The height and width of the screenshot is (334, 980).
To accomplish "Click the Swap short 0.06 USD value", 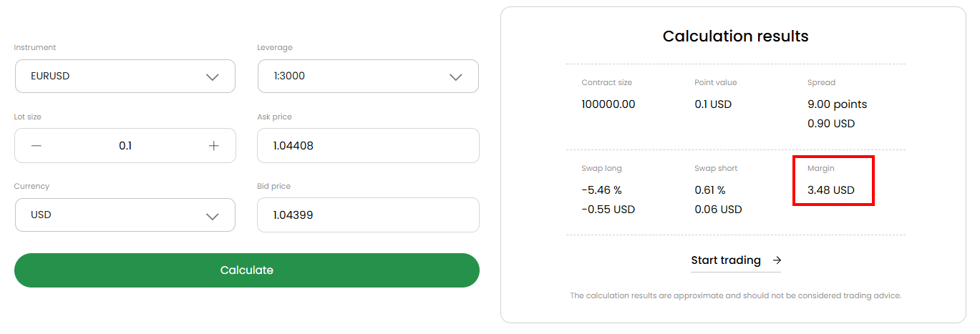I will (x=718, y=210).
